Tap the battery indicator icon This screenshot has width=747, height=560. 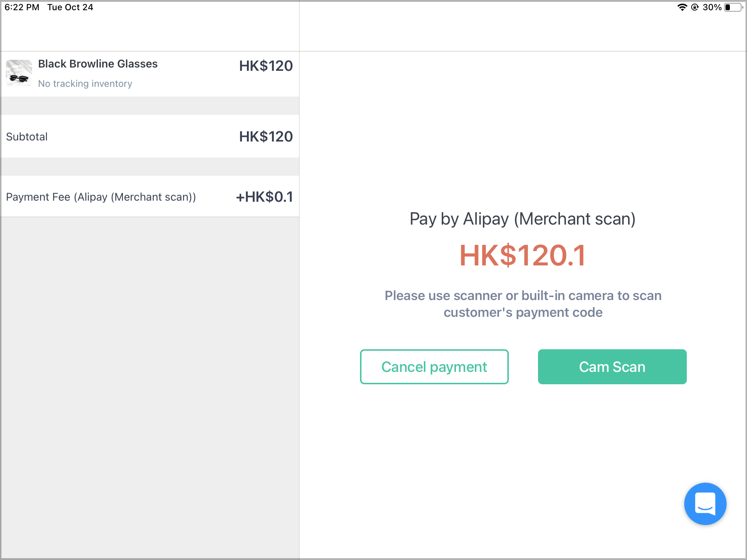pos(734,7)
